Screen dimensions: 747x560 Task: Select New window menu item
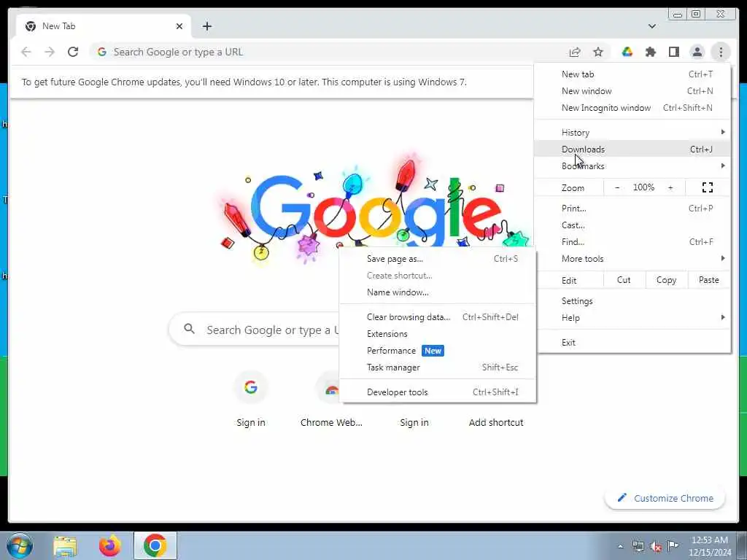tap(632, 91)
